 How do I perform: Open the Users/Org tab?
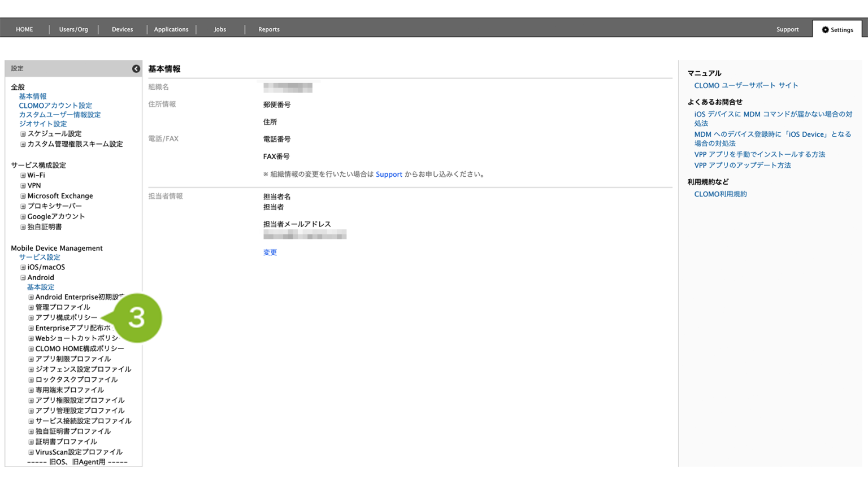point(73,29)
